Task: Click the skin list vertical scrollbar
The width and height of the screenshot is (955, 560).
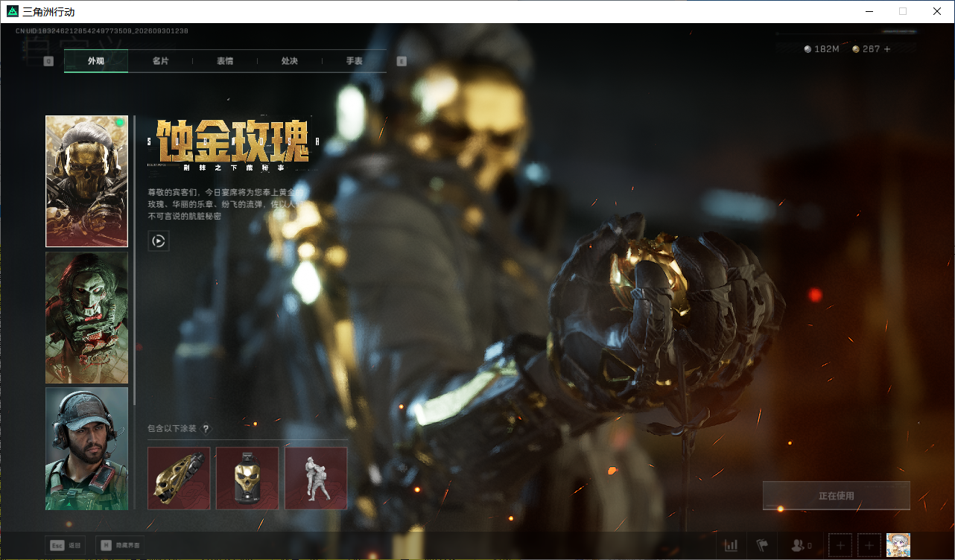Action: [x=135, y=260]
